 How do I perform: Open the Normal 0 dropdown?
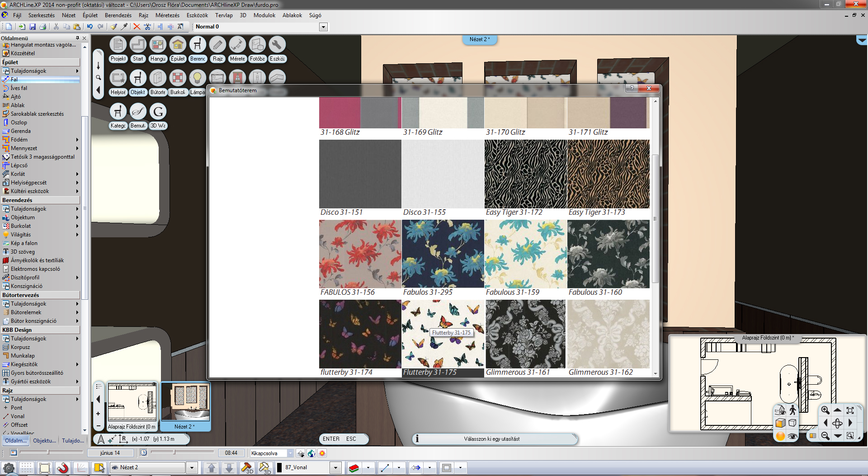pos(323,27)
